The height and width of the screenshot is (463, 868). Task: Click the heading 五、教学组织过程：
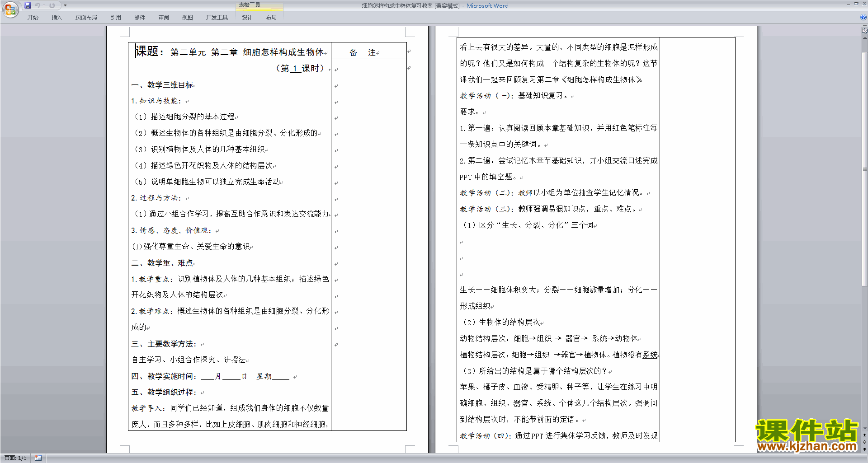pos(164,393)
